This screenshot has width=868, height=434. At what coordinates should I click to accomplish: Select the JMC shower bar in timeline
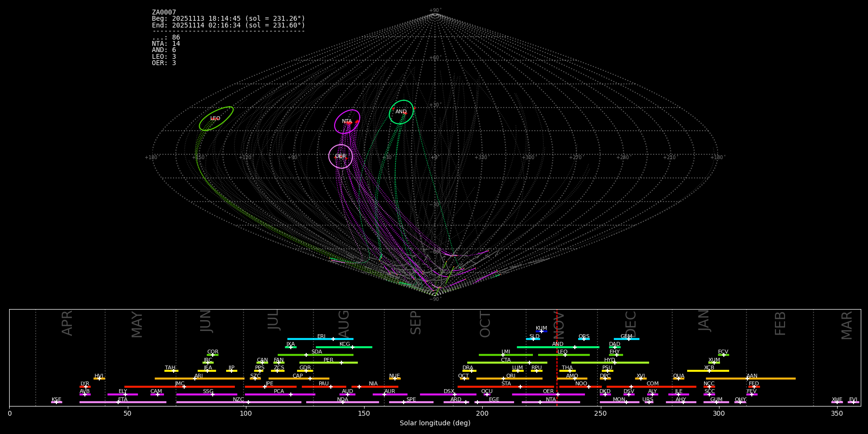point(180,386)
